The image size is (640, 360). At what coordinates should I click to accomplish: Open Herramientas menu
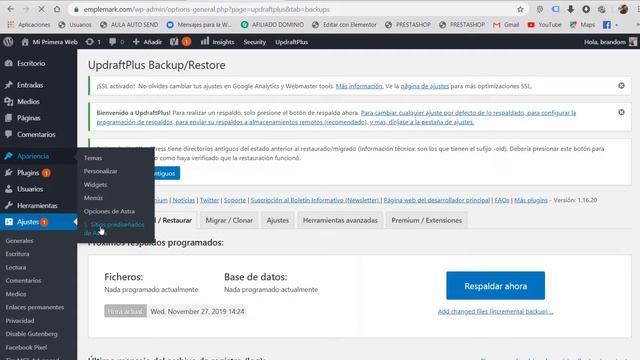point(38,205)
